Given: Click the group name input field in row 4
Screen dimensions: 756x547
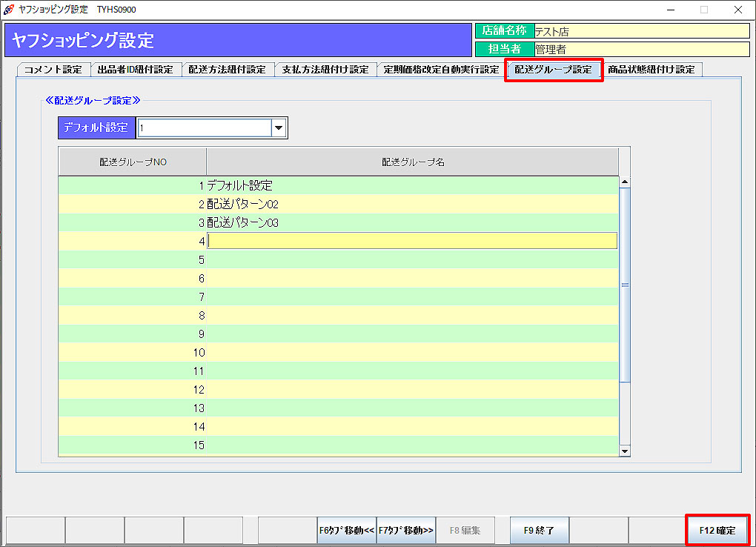Looking at the screenshot, I should coord(411,241).
